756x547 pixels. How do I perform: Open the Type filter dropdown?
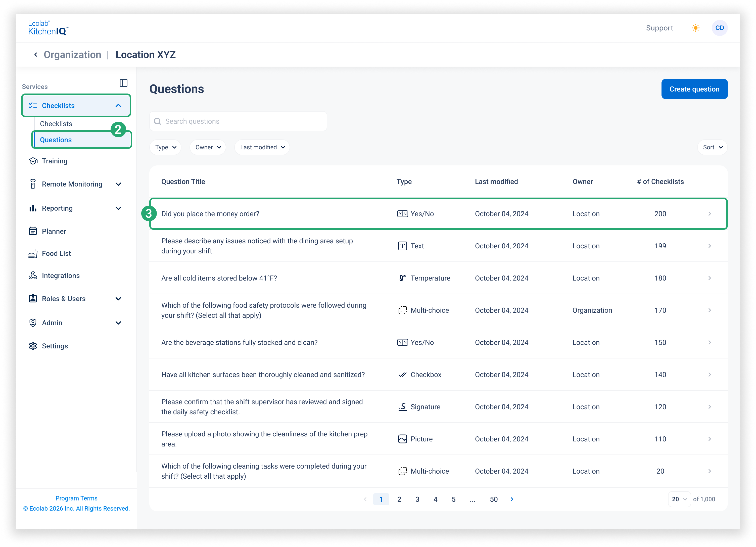[x=165, y=147]
